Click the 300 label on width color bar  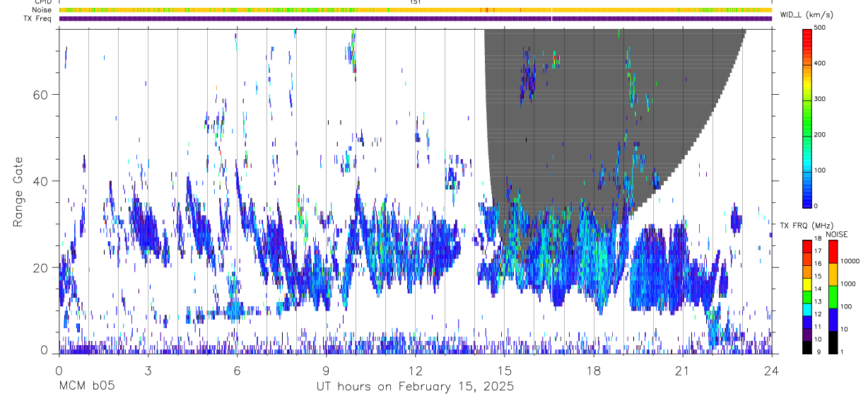819,99
